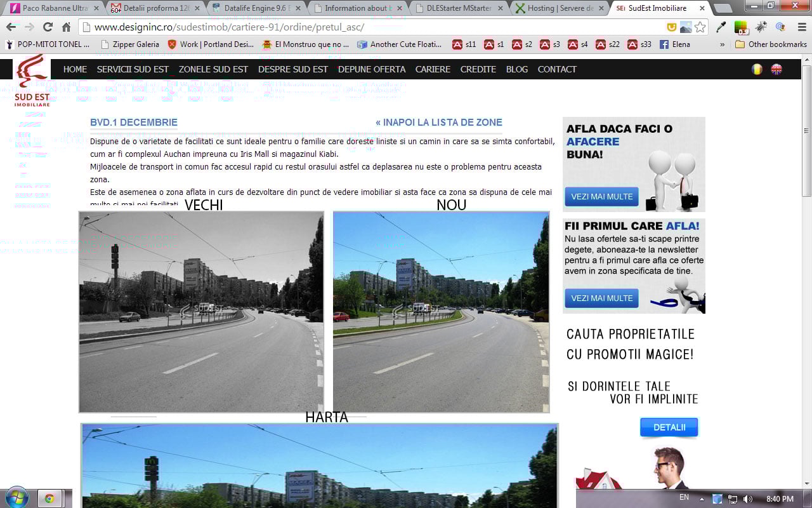
Task: Open the browser home page icon
Action: tap(66, 27)
